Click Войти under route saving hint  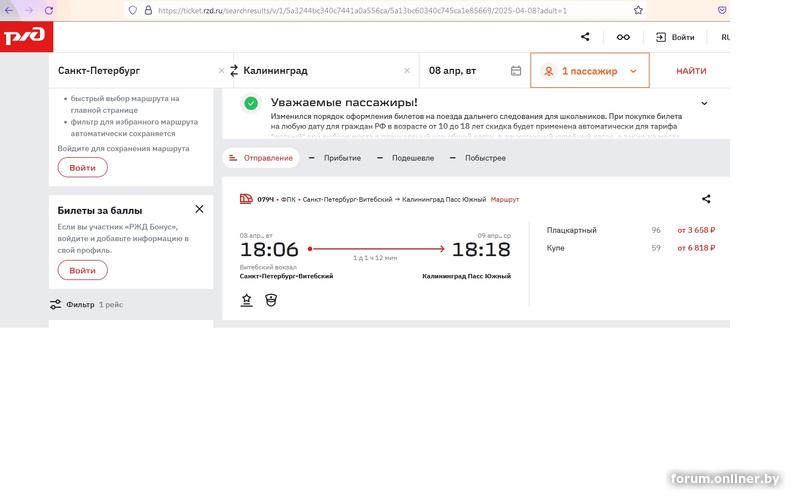83,167
